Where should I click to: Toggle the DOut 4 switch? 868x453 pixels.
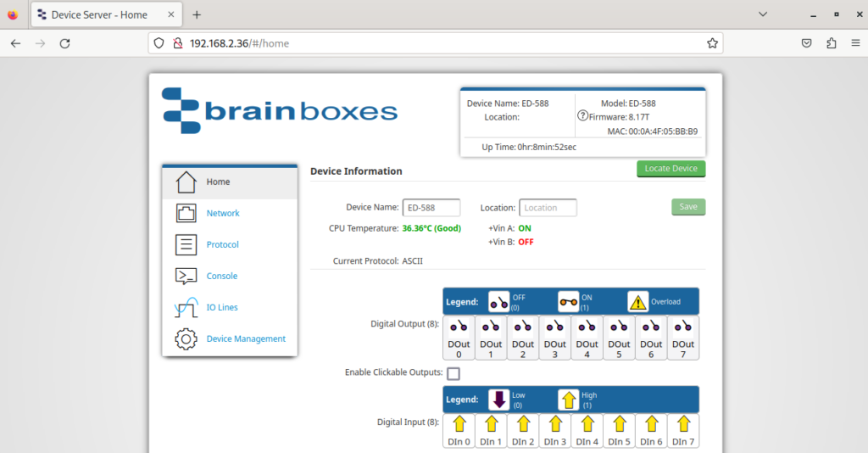coord(587,327)
